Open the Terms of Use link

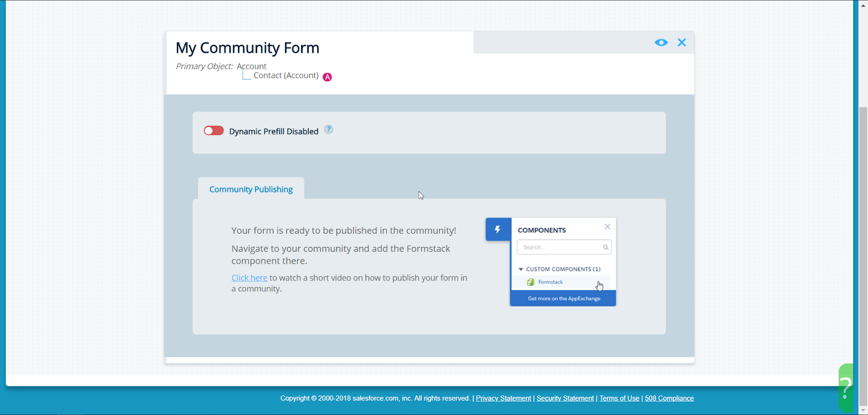pyautogui.click(x=619, y=398)
